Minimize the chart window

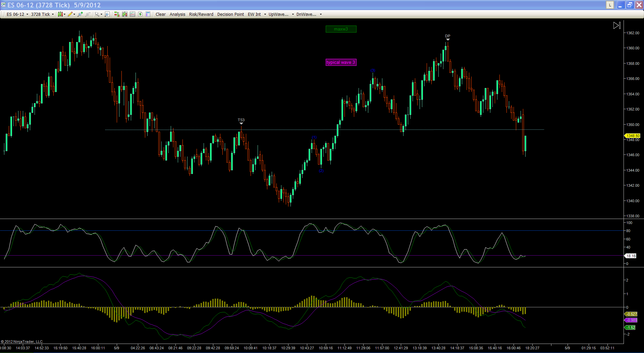(621, 5)
